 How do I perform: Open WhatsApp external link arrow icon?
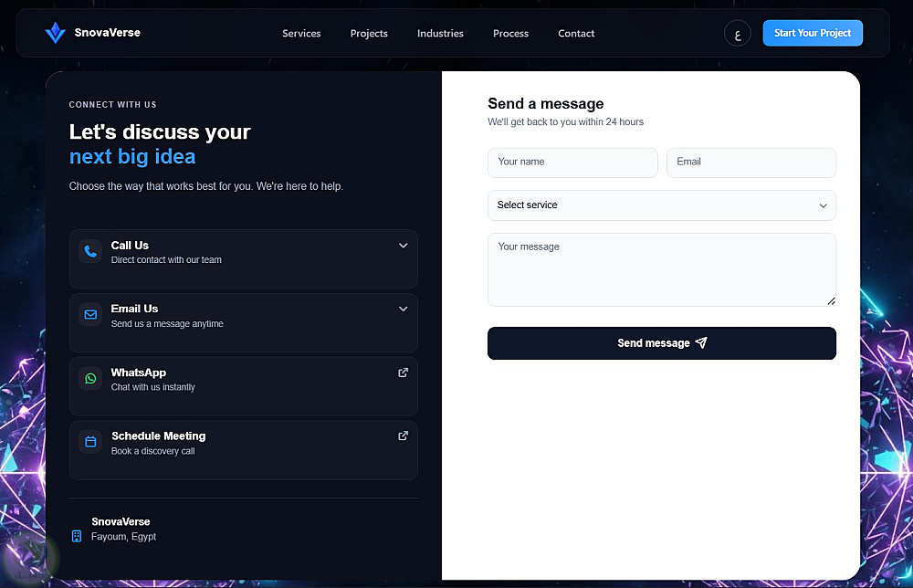(403, 373)
